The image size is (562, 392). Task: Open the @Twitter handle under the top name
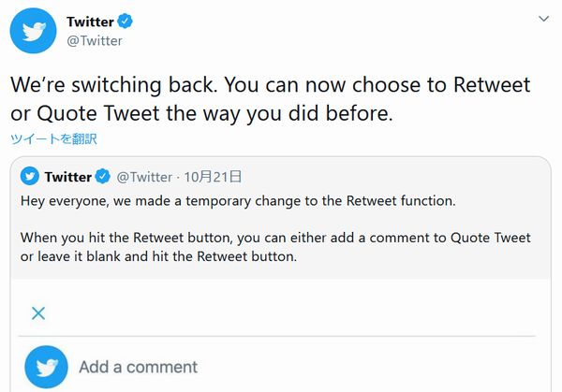[95, 40]
